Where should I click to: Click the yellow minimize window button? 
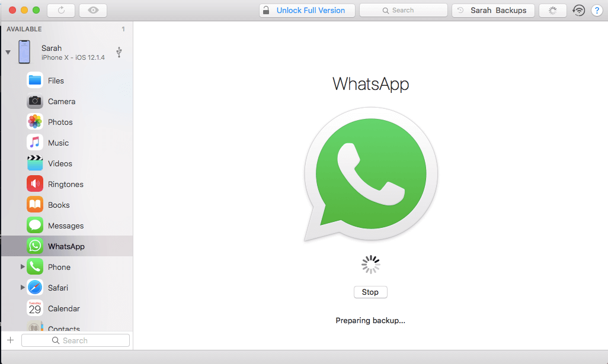24,10
